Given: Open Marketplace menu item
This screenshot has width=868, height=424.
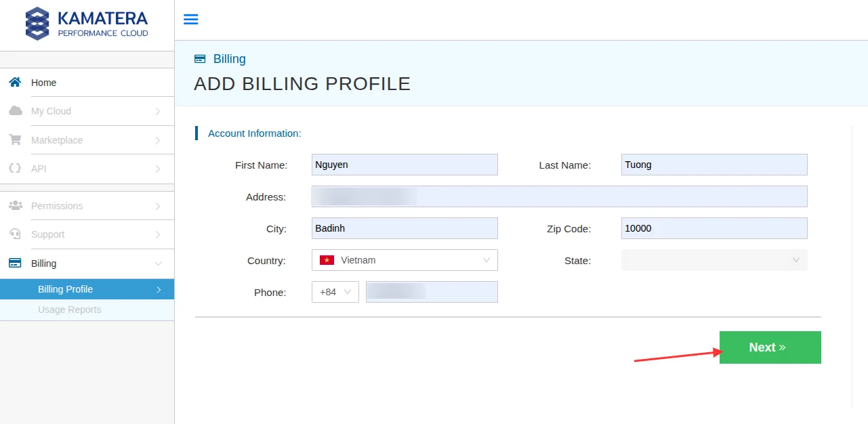Looking at the screenshot, I should pyautogui.click(x=87, y=140).
